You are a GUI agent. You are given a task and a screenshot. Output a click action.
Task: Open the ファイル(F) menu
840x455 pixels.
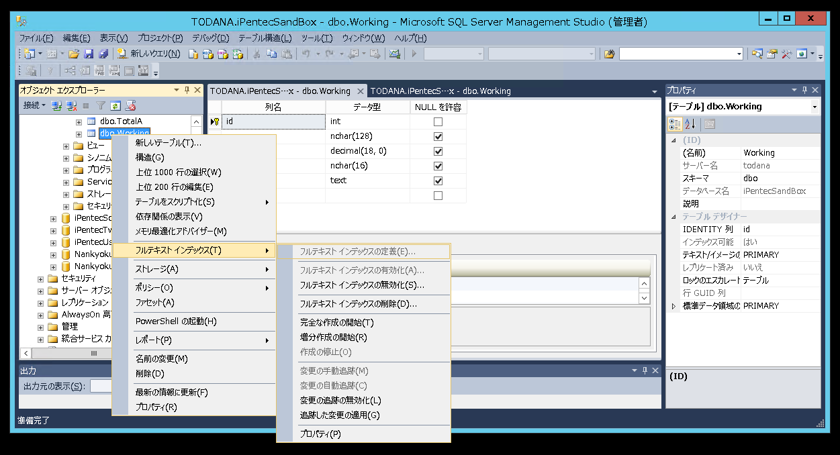[36, 38]
